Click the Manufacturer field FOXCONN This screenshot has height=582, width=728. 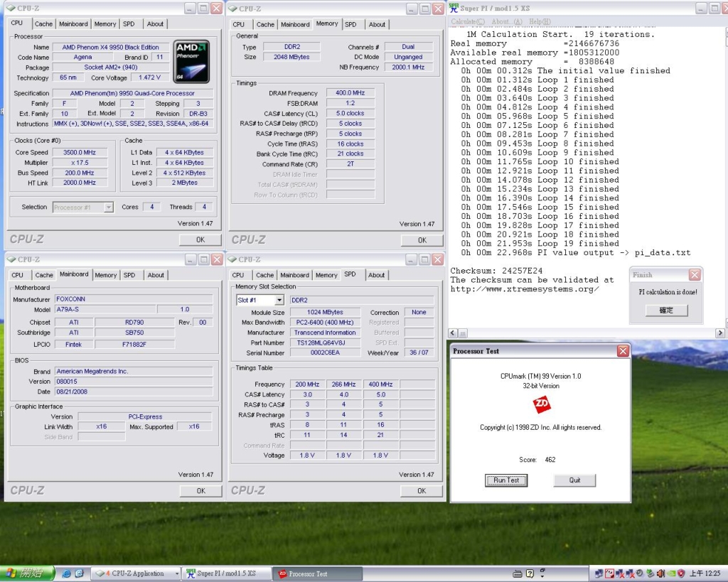coord(134,299)
